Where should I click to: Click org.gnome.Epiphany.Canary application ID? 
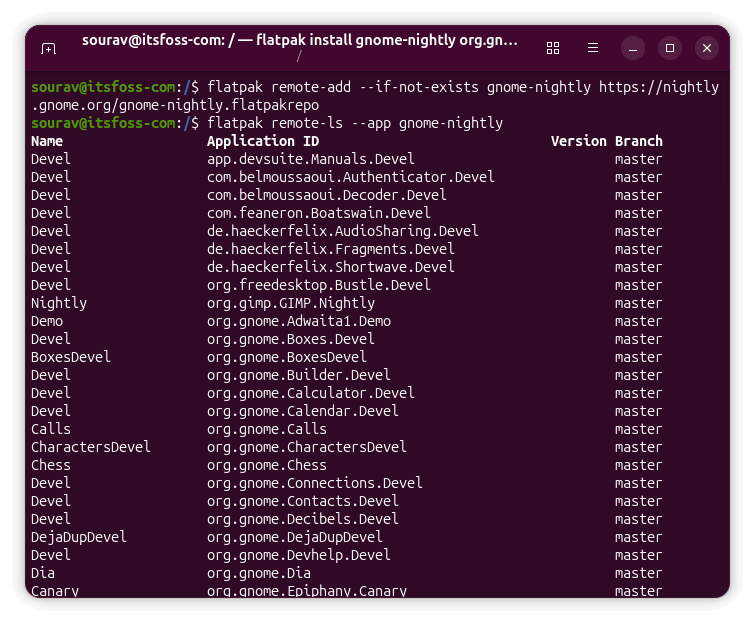[x=307, y=591]
